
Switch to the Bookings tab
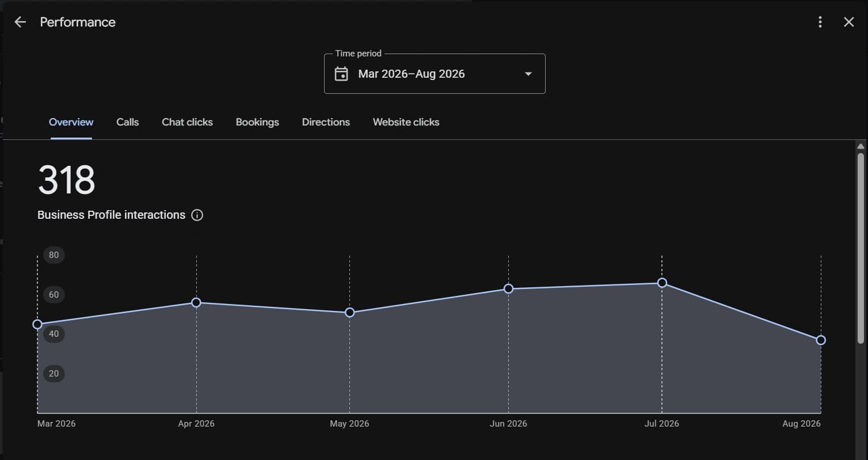click(257, 122)
